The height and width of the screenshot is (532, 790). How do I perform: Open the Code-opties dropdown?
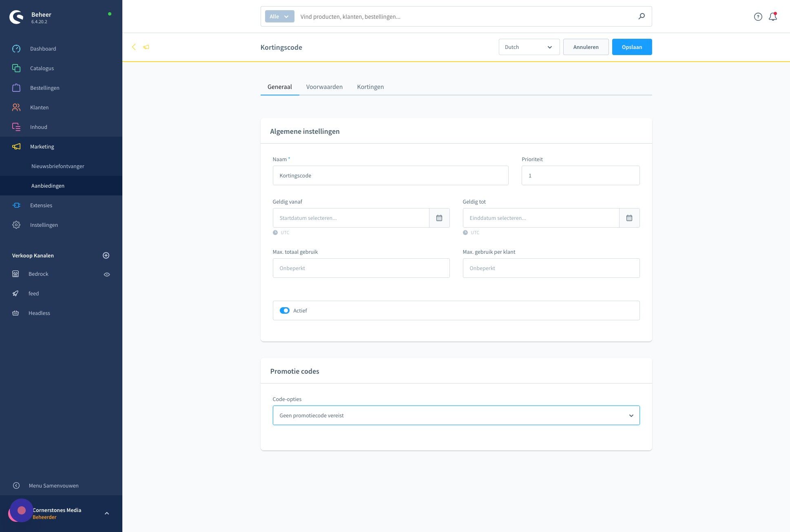[x=456, y=415]
